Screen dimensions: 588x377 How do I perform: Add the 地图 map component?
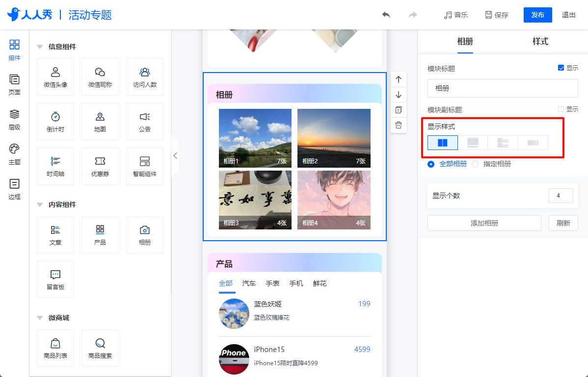[x=100, y=122]
